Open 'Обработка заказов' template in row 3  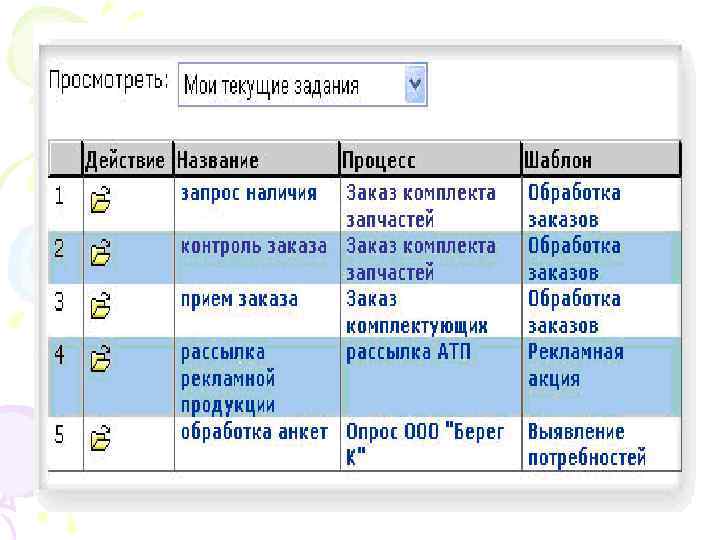[574, 312]
